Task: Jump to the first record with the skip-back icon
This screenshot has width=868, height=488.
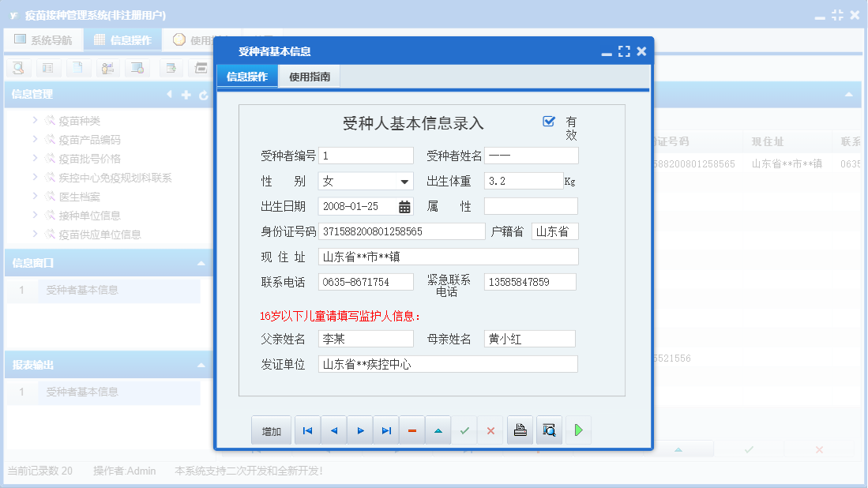Action: 306,430
